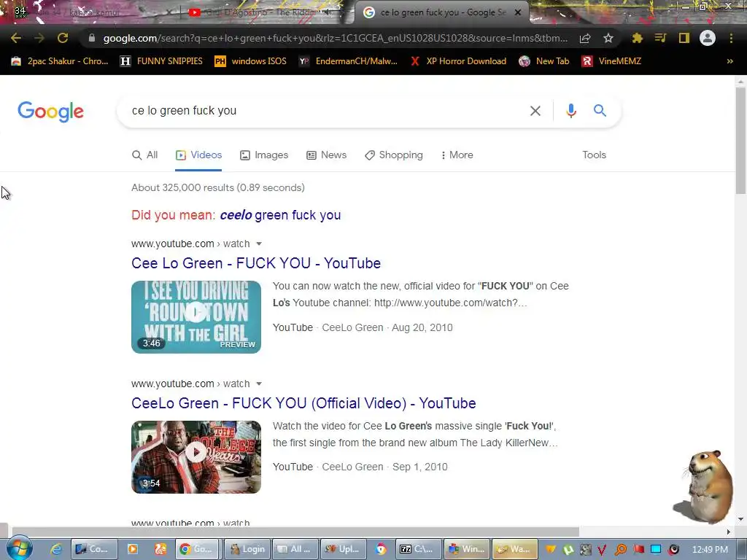Launch Internet Explorer from the taskbar
Image resolution: width=747 pixels, height=560 pixels.
(x=56, y=549)
